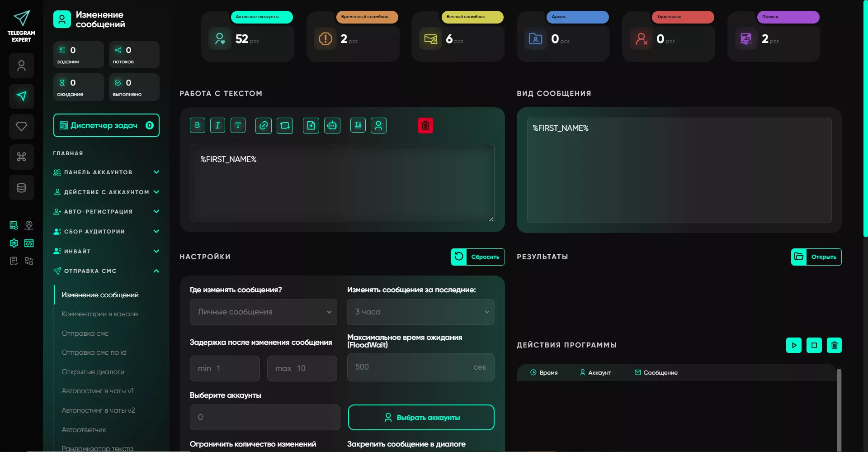Click the repeat arrows randomize icon

285,125
